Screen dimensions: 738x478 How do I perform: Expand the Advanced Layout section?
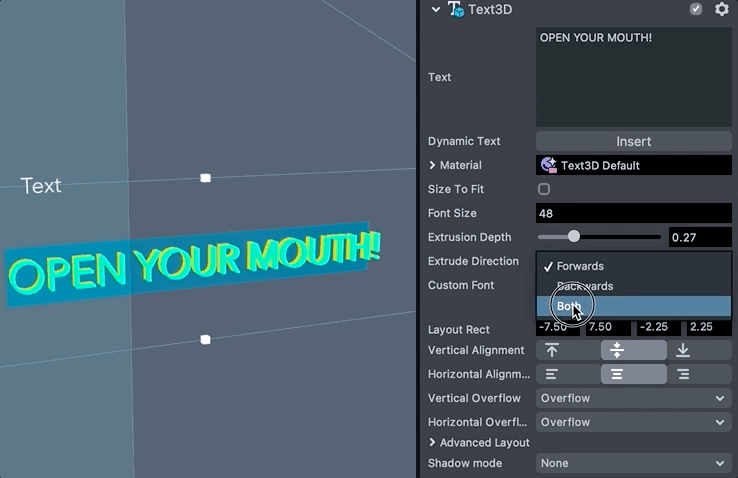coord(433,442)
